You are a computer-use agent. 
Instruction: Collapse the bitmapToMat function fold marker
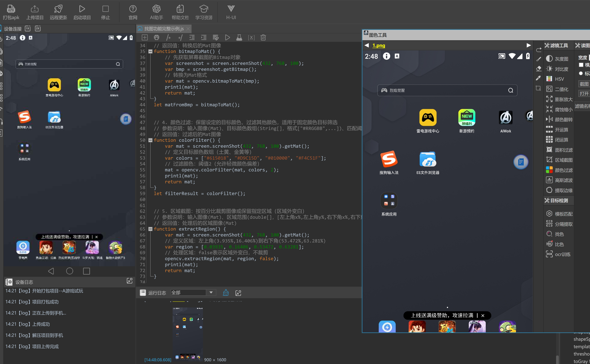click(x=150, y=51)
